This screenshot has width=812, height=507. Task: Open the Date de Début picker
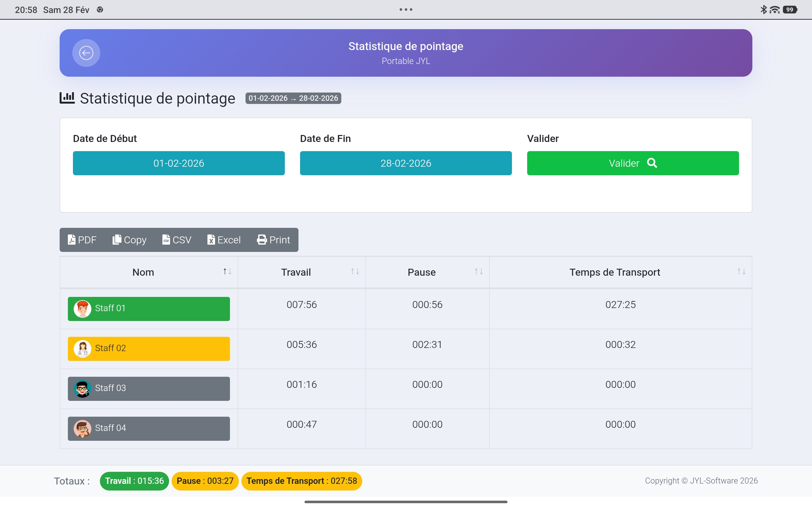point(179,163)
